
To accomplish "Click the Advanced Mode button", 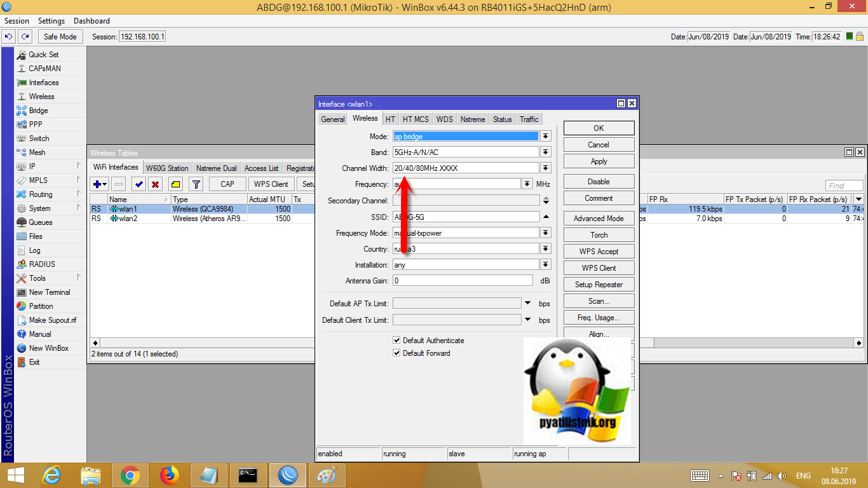I will click(x=599, y=219).
